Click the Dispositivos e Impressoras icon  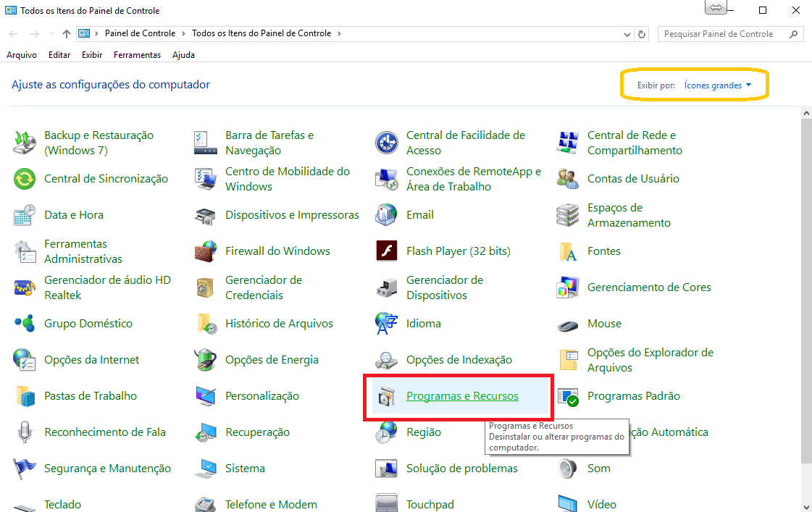206,215
